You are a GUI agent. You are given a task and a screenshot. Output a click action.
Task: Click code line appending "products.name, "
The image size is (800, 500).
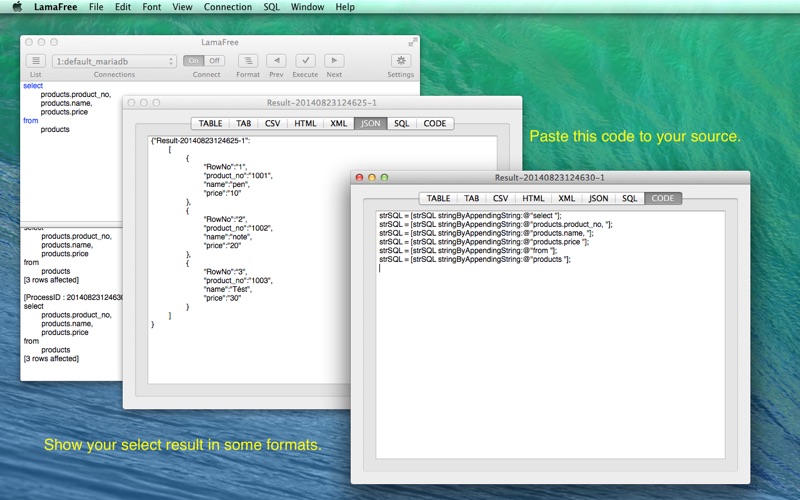(x=486, y=233)
